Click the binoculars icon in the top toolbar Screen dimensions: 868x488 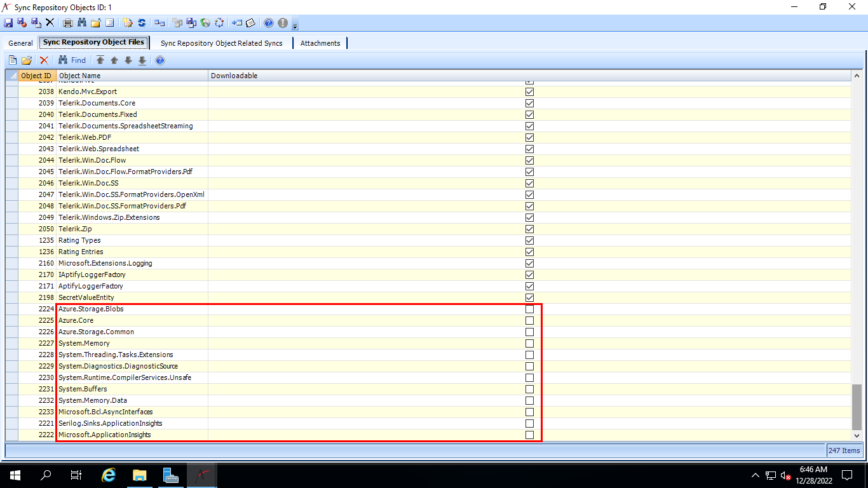pyautogui.click(x=82, y=23)
